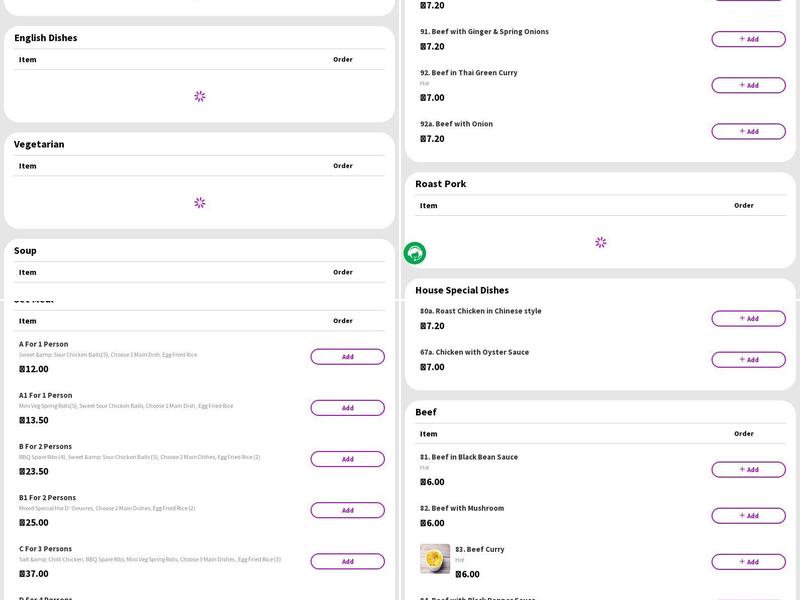Click the Vegetarian section heading
The height and width of the screenshot is (600, 800).
tap(39, 144)
